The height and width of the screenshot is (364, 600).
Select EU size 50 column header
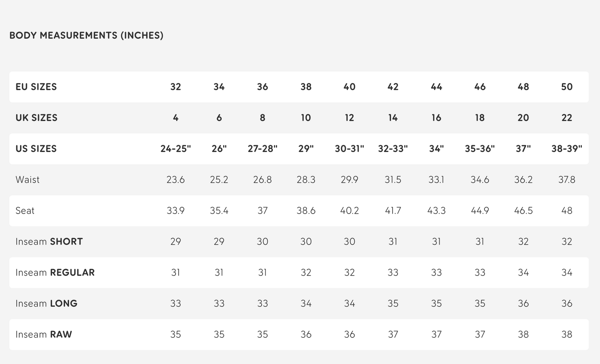click(567, 87)
